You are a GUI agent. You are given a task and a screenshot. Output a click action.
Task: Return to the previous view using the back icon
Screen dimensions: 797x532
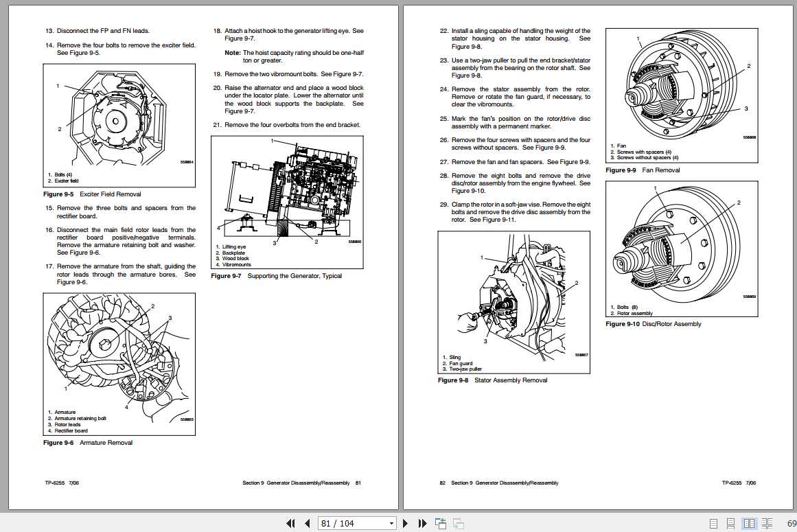click(440, 523)
